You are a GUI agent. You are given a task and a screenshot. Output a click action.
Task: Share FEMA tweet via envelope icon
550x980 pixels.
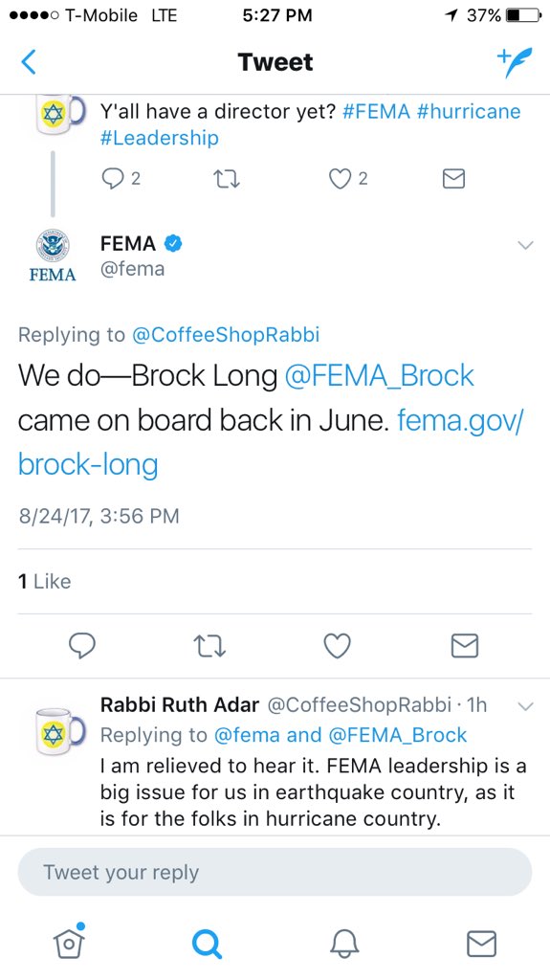click(x=465, y=646)
